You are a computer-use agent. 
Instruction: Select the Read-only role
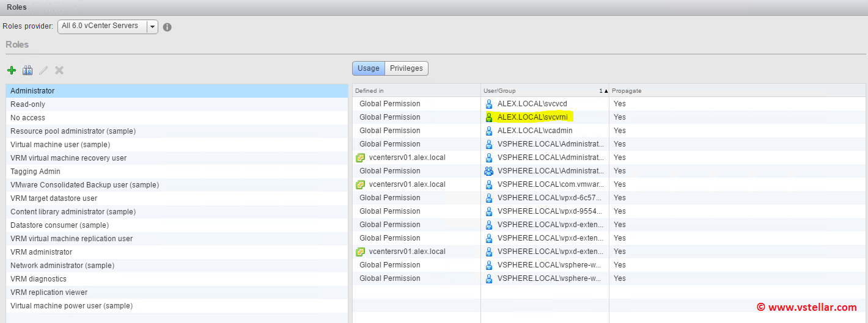[28, 104]
